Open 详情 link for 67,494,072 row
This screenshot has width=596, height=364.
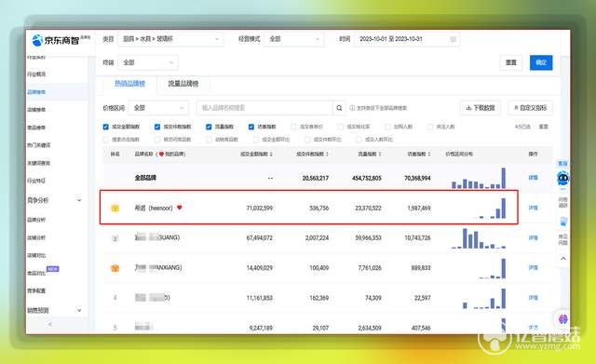(x=533, y=237)
